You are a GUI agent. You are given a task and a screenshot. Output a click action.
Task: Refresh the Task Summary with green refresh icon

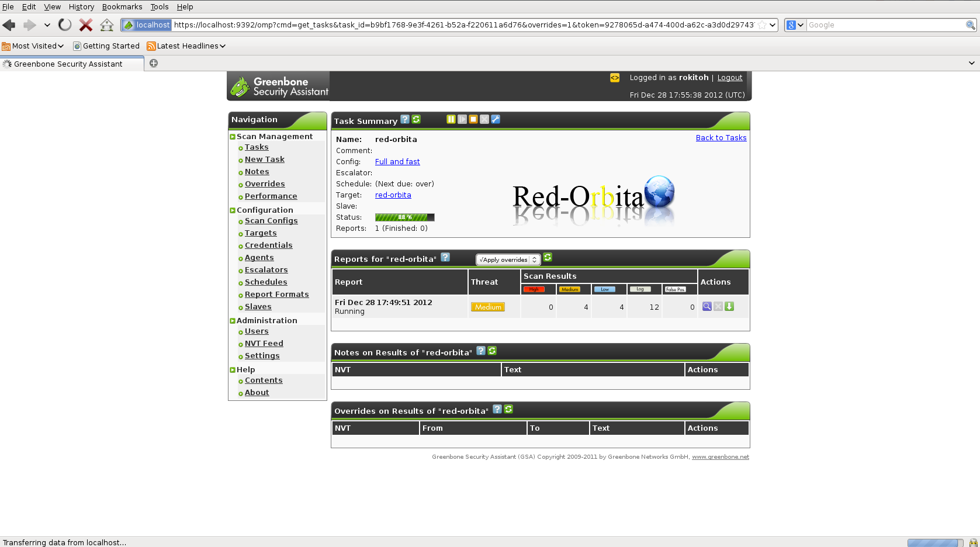(x=416, y=119)
